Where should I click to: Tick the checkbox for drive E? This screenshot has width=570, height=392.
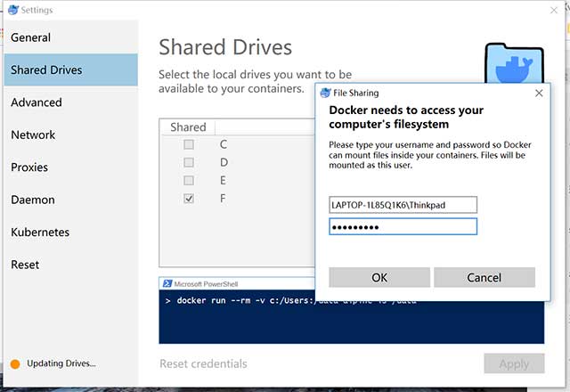coord(189,180)
